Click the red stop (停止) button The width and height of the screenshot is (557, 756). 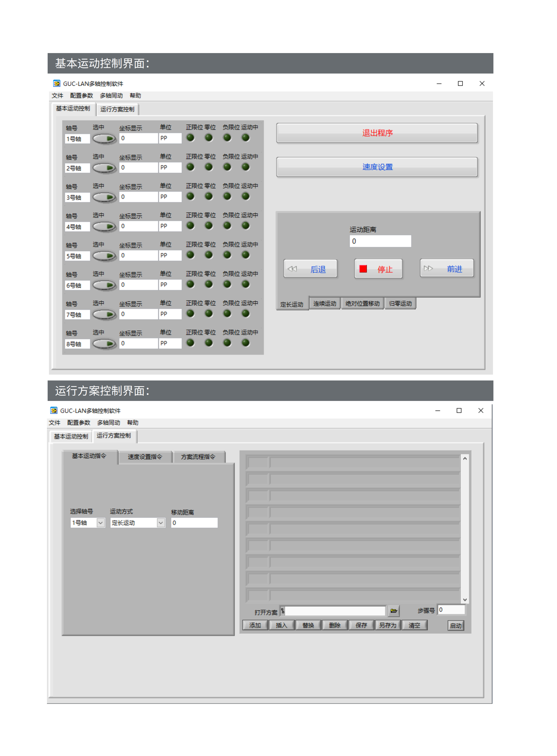pos(378,269)
